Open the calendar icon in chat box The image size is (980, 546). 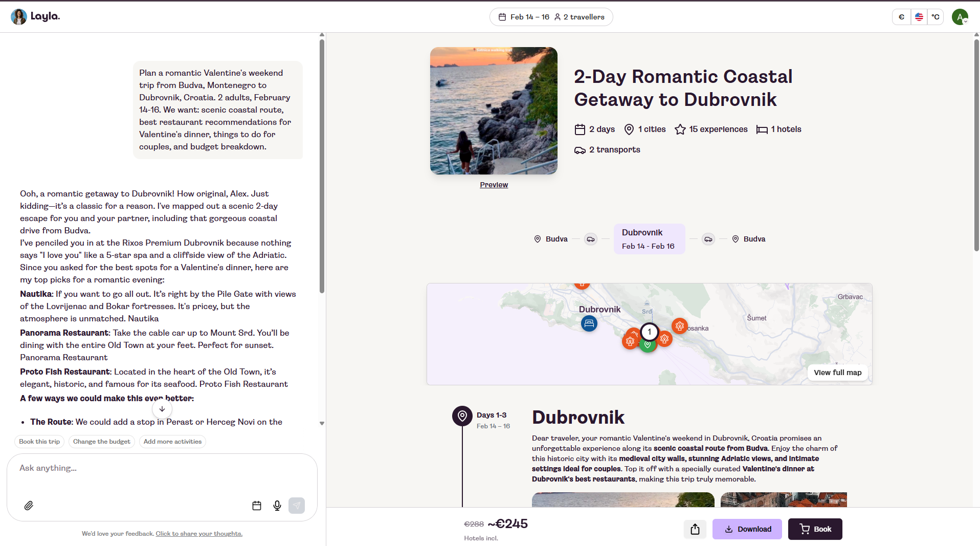pyautogui.click(x=257, y=506)
